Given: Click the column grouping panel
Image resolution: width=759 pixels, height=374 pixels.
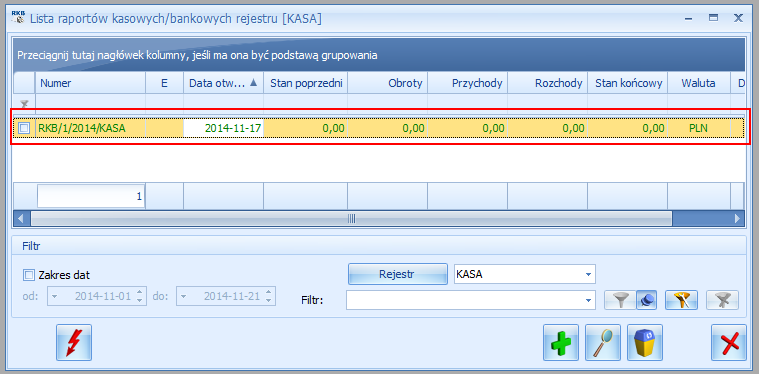Looking at the screenshot, I should click(379, 55).
